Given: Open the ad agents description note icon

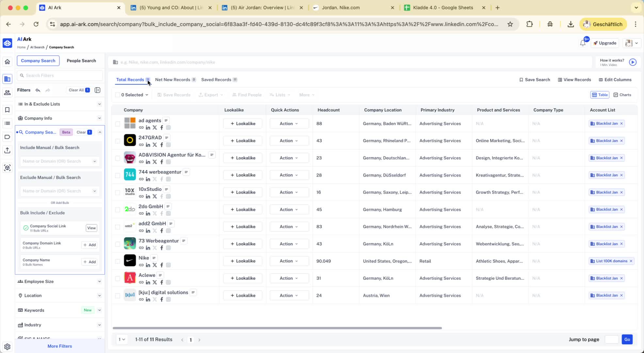Looking at the screenshot, I should click(x=166, y=120).
